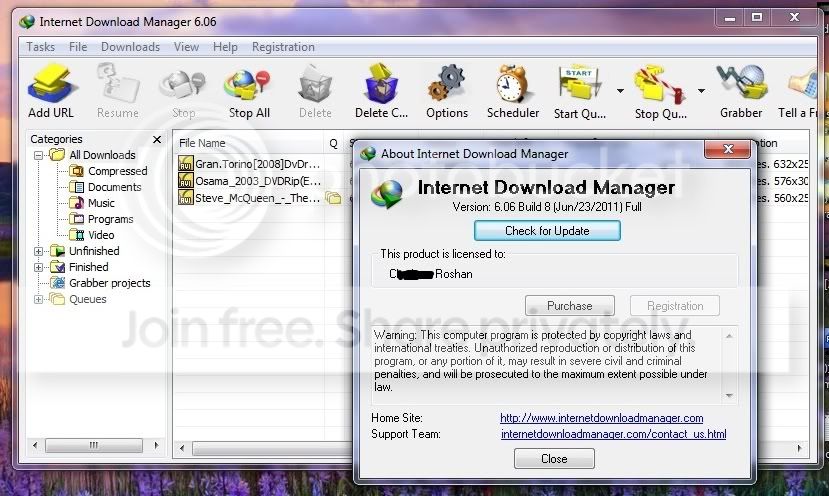Image resolution: width=829 pixels, height=496 pixels.
Task: Click the AVI icon of Steve_McQueen file
Action: 186,198
